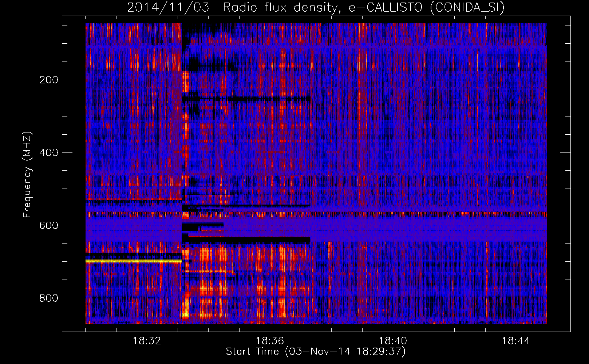Click the 18:32 time tick label

coord(147,341)
